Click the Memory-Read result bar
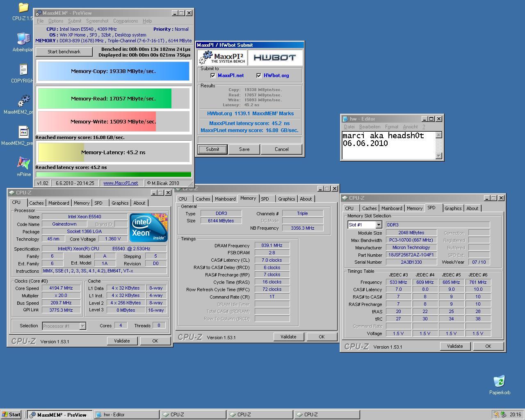Screen dimensions: 525x420 [x=114, y=98]
